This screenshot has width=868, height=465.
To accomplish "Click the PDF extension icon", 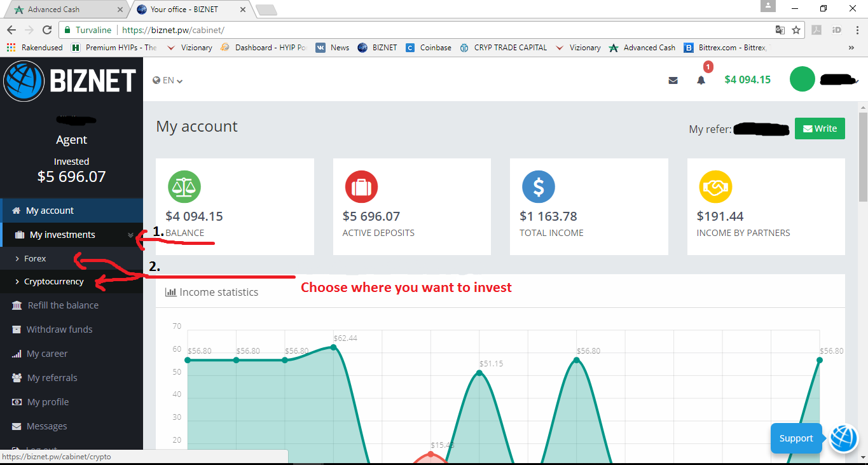I will (x=816, y=30).
